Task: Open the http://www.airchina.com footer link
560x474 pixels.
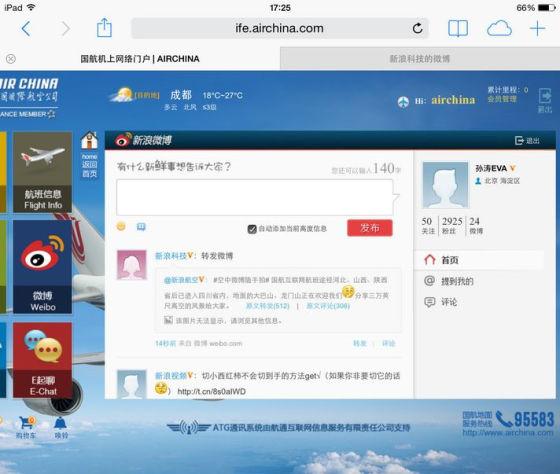Action: [508, 433]
